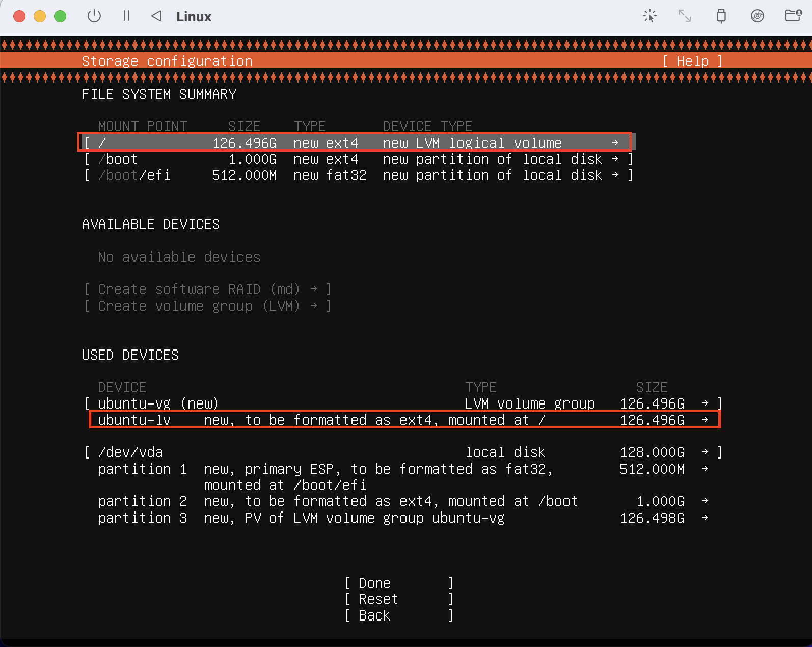Open the shared folder icon
The image size is (812, 647).
pos(793,16)
